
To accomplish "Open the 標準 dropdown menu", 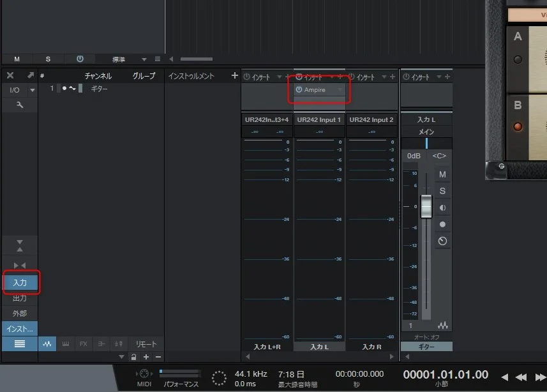I will click(x=144, y=59).
